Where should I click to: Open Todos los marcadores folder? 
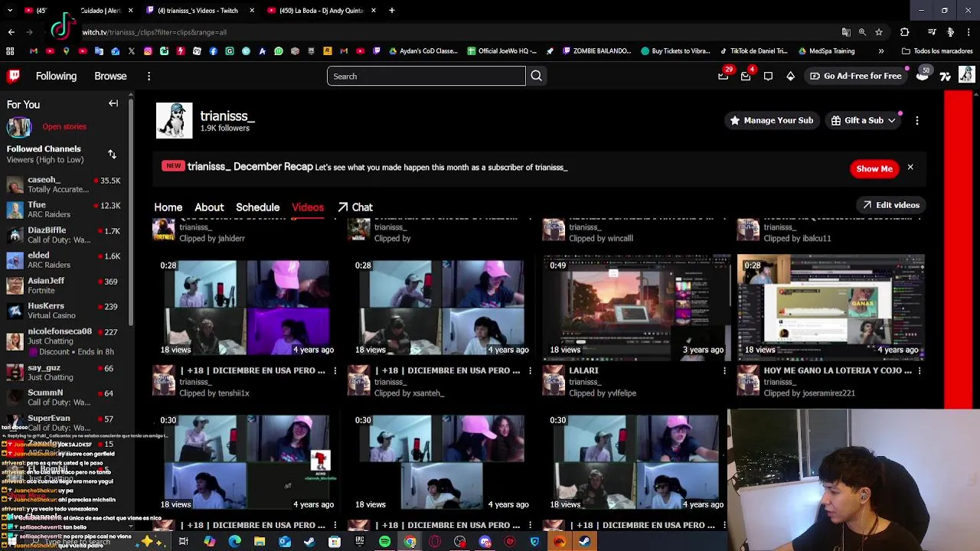point(937,51)
